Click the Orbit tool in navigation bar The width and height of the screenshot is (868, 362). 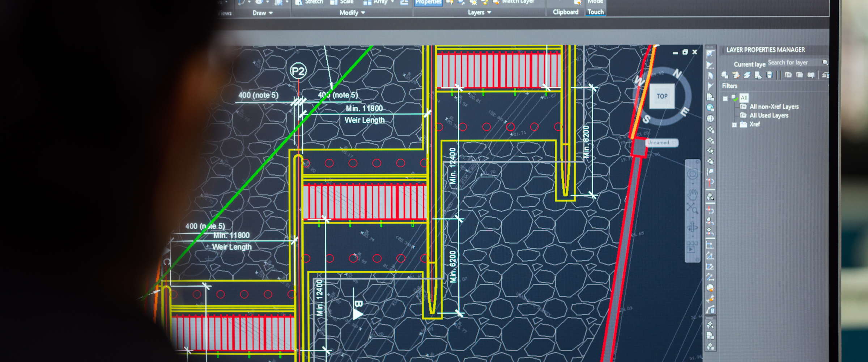692,227
